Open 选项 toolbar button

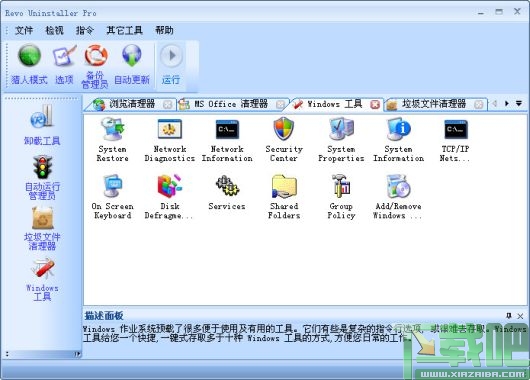pos(64,65)
